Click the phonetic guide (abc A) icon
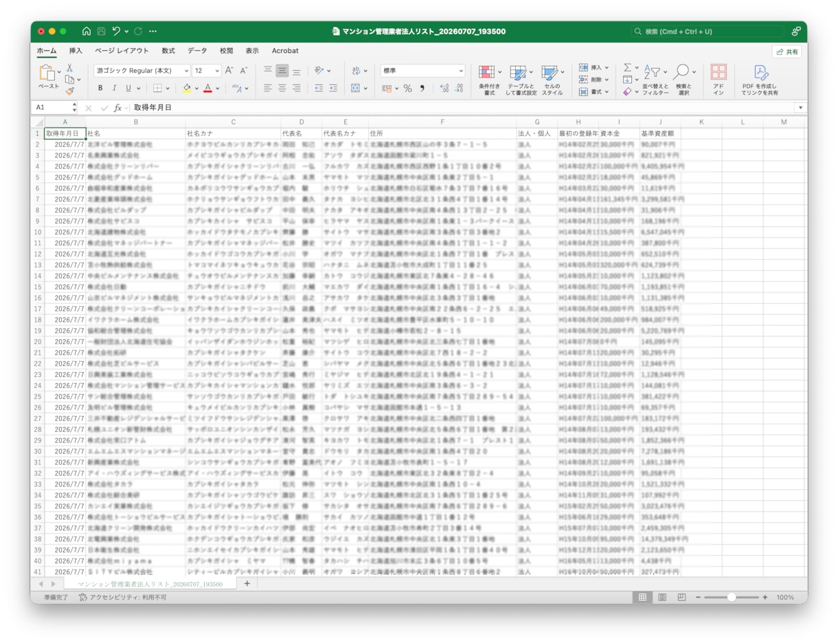Screen dimensions: 838x644 coord(237,88)
